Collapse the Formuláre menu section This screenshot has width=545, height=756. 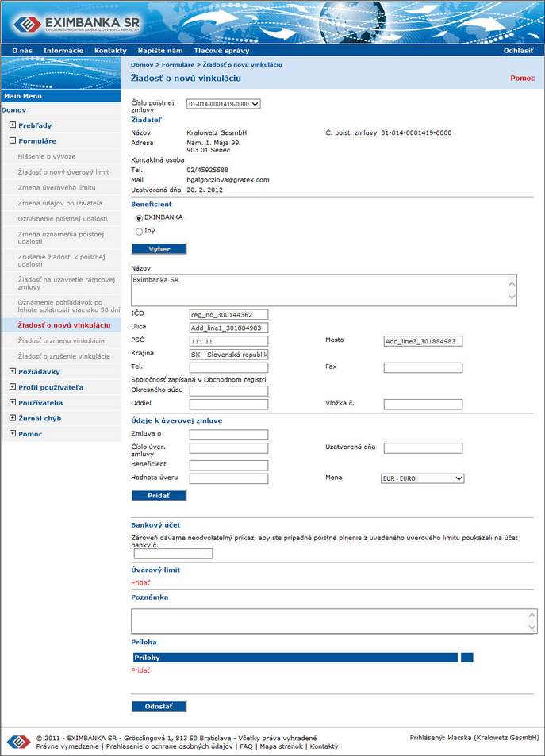coord(13,140)
